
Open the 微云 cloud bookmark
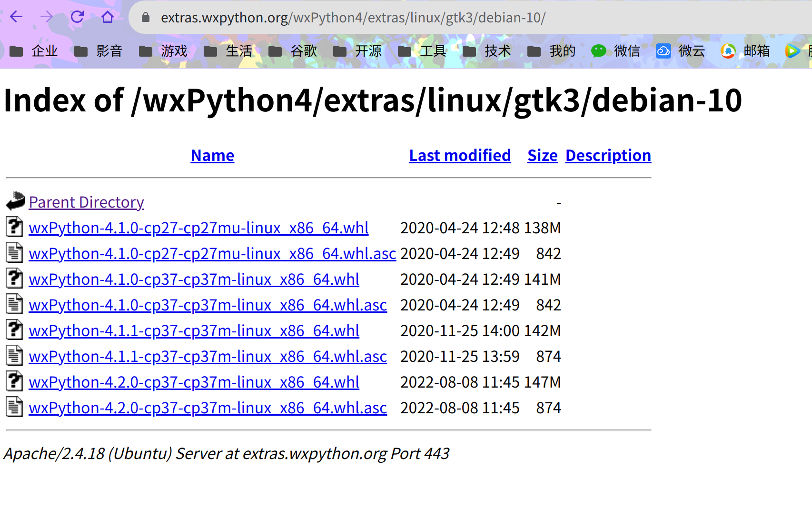(x=681, y=50)
